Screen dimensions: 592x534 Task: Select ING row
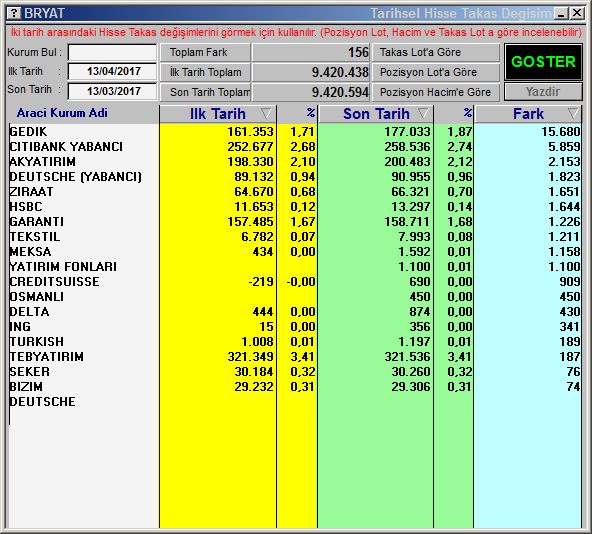coord(20,327)
